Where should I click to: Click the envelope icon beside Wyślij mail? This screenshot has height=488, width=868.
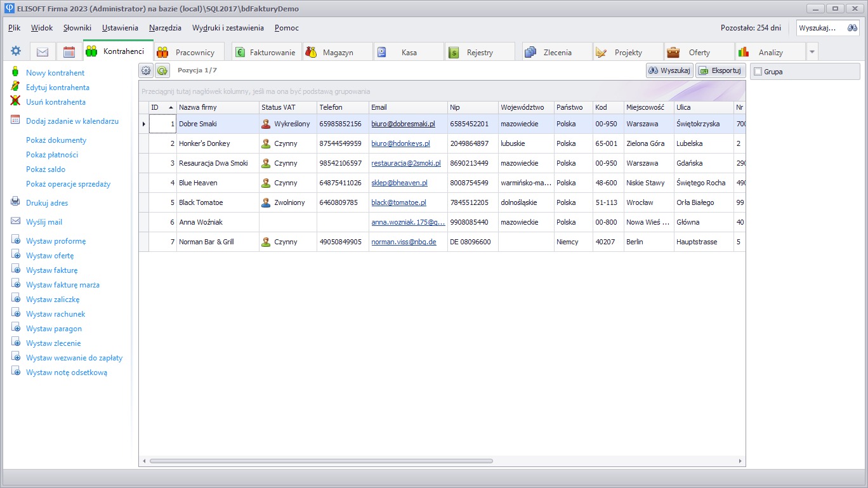click(15, 221)
